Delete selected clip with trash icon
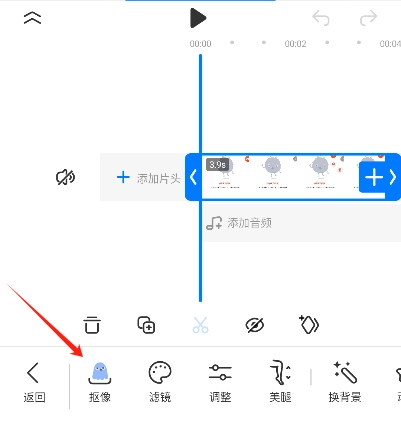 pyautogui.click(x=92, y=324)
